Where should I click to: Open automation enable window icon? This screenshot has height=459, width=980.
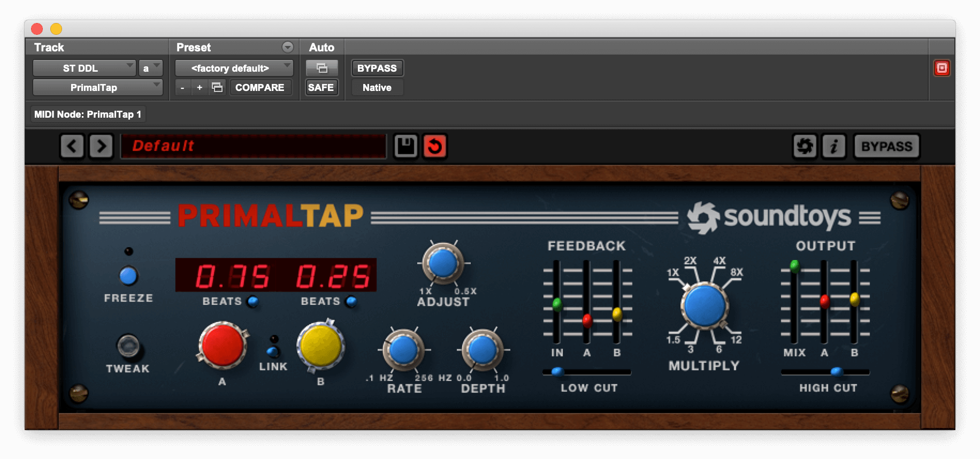click(321, 68)
